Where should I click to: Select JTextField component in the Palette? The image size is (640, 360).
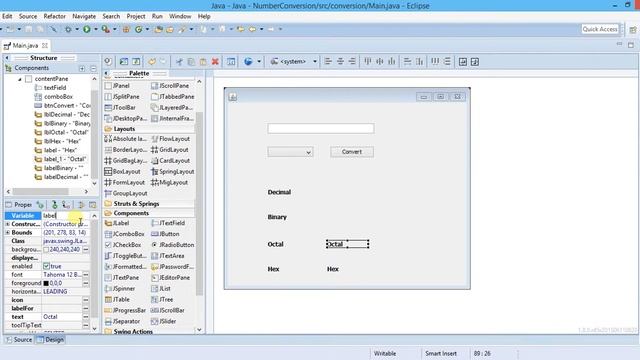click(168, 223)
